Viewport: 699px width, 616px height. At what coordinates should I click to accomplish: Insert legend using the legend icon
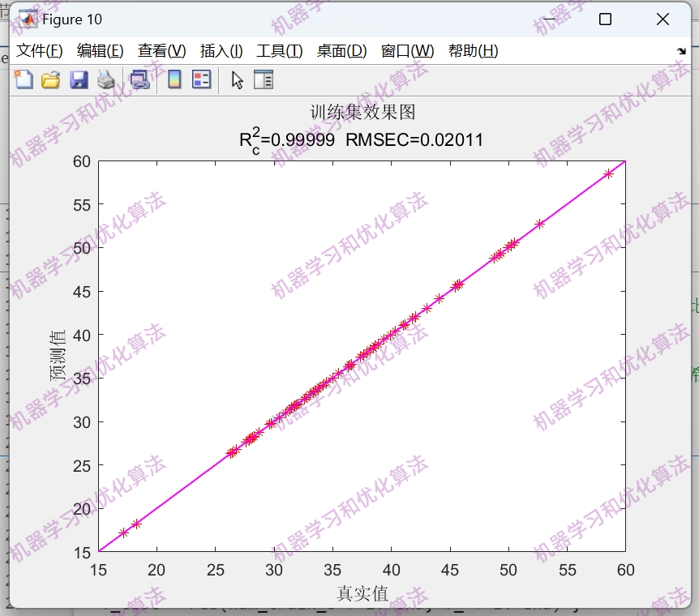pos(201,80)
